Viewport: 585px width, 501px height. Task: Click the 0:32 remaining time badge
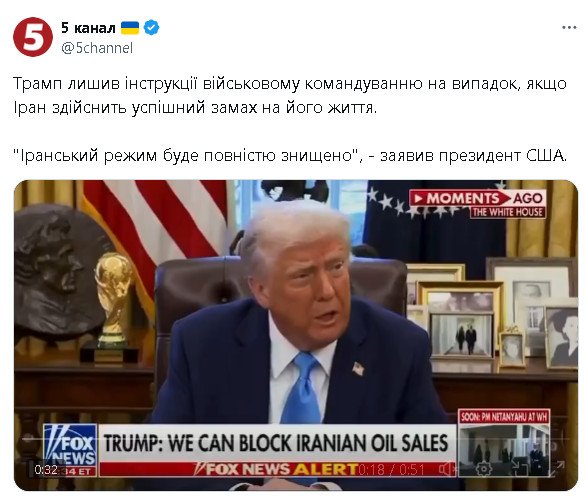[x=46, y=469]
